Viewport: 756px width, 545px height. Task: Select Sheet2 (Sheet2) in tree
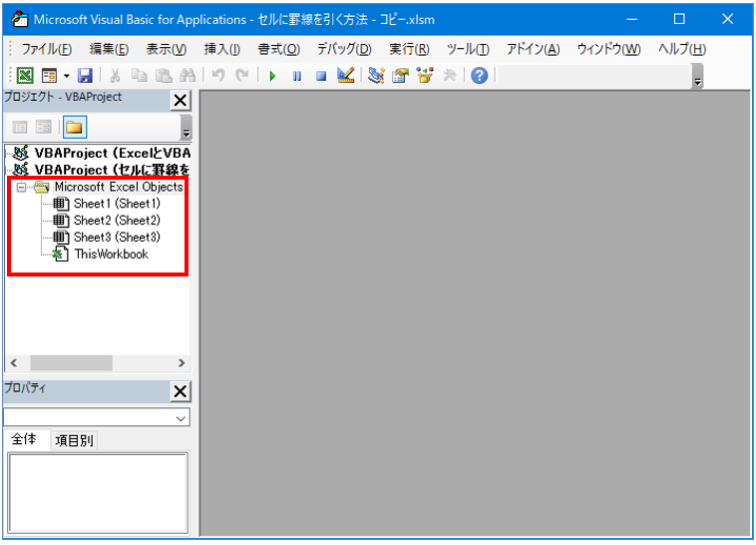click(117, 221)
